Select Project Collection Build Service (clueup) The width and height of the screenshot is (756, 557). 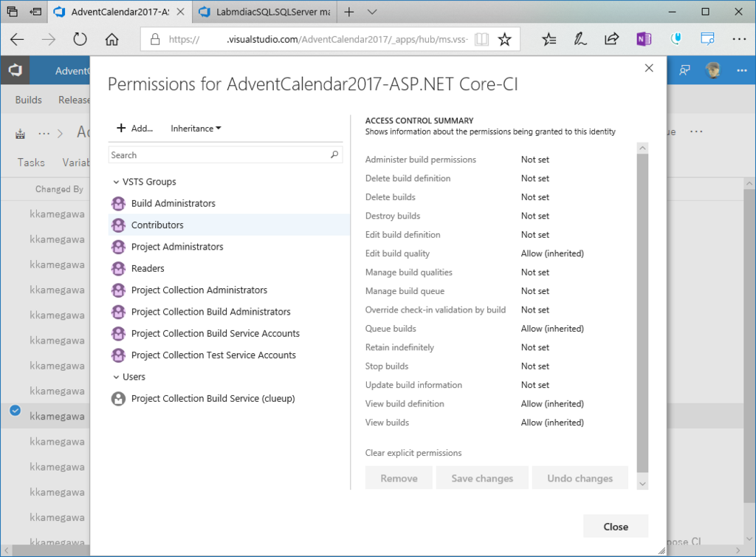tap(229, 398)
